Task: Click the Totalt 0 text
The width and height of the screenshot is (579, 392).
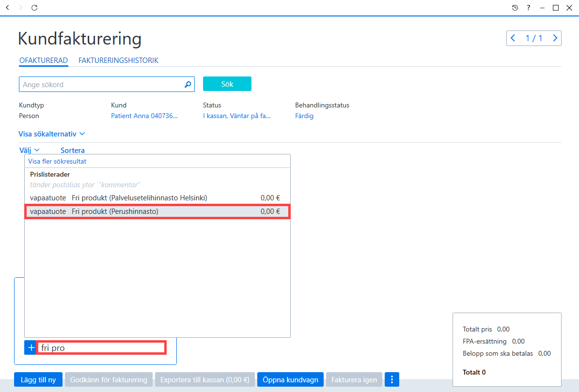Action: click(474, 373)
